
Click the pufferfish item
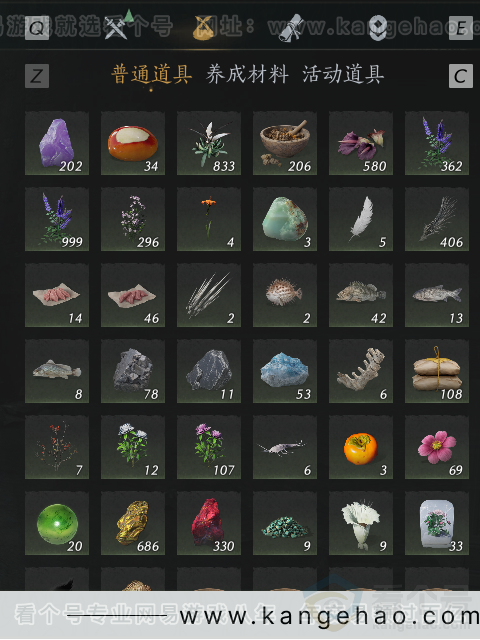(285, 295)
